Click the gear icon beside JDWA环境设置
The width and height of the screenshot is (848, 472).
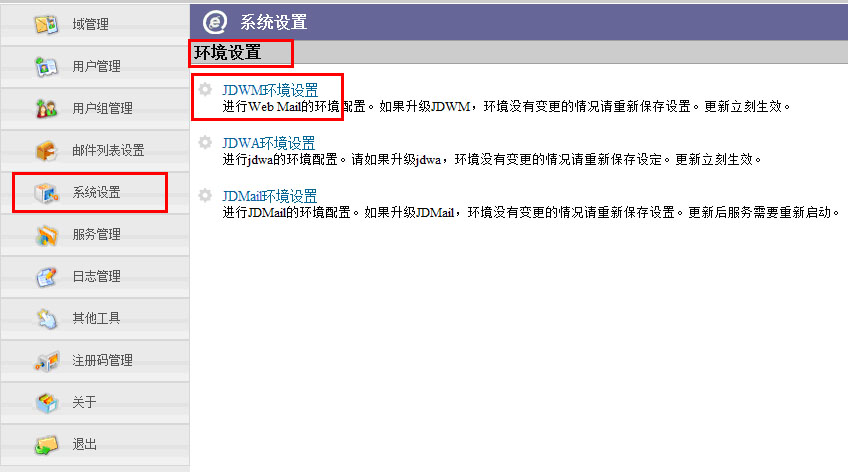pos(205,142)
